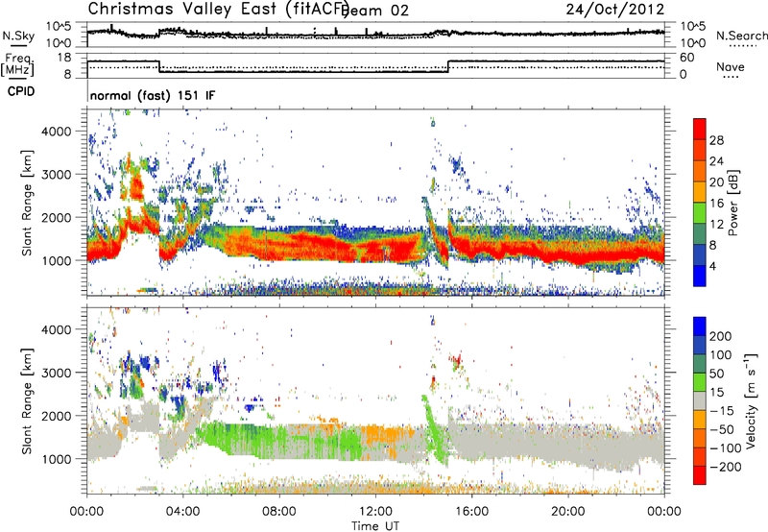Click the '-200' Velocity scale value
The height and width of the screenshot is (532, 768).
pos(724,467)
